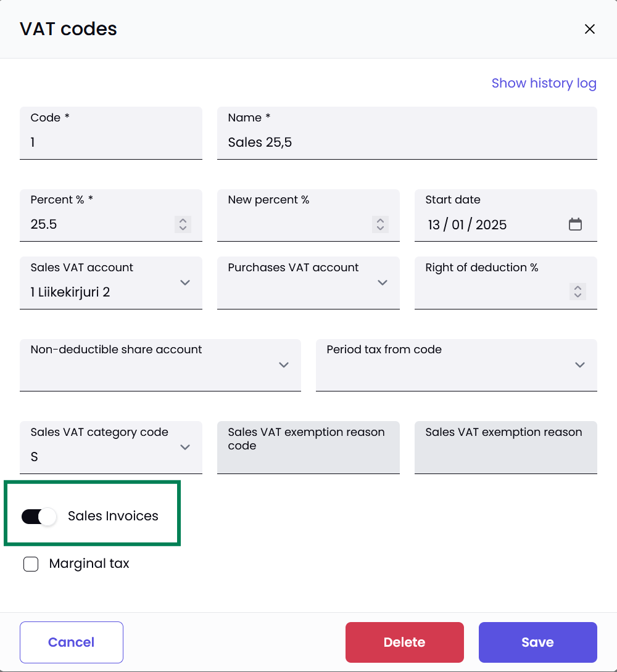Click the red Delete button
Viewport: 617px width, 672px height.
pyautogui.click(x=404, y=642)
